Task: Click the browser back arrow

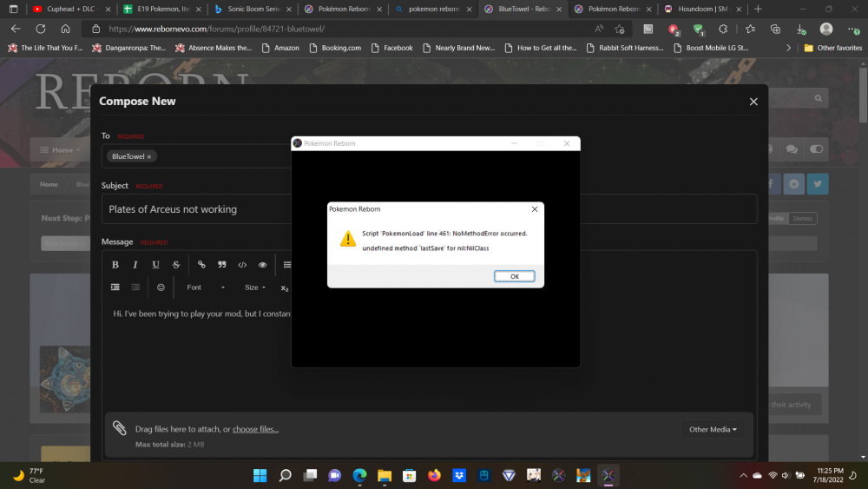Action: click(x=16, y=29)
